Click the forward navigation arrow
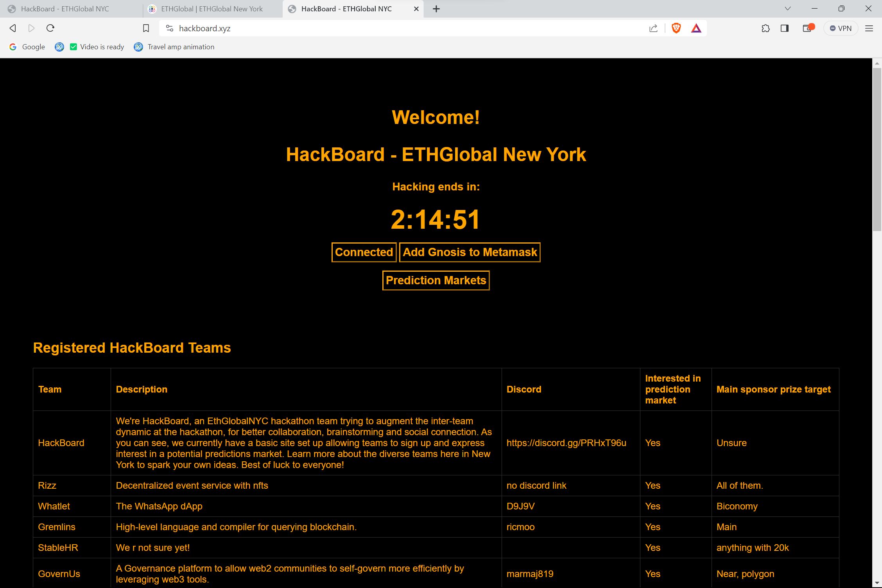This screenshot has width=882, height=588. pos(32,28)
